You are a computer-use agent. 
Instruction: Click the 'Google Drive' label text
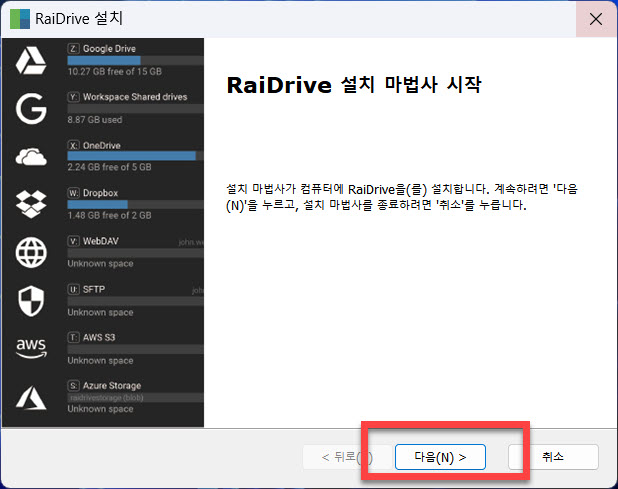pos(109,49)
